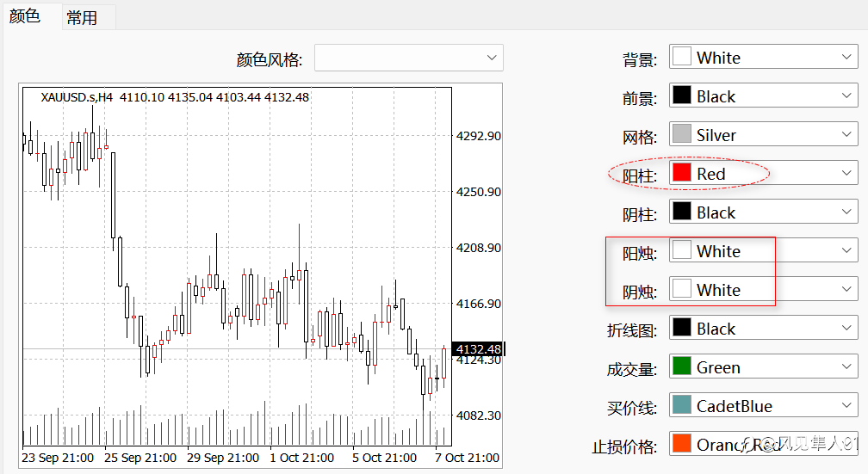Click the white swatch for 阳烛
The image size is (868, 474).
click(681, 250)
